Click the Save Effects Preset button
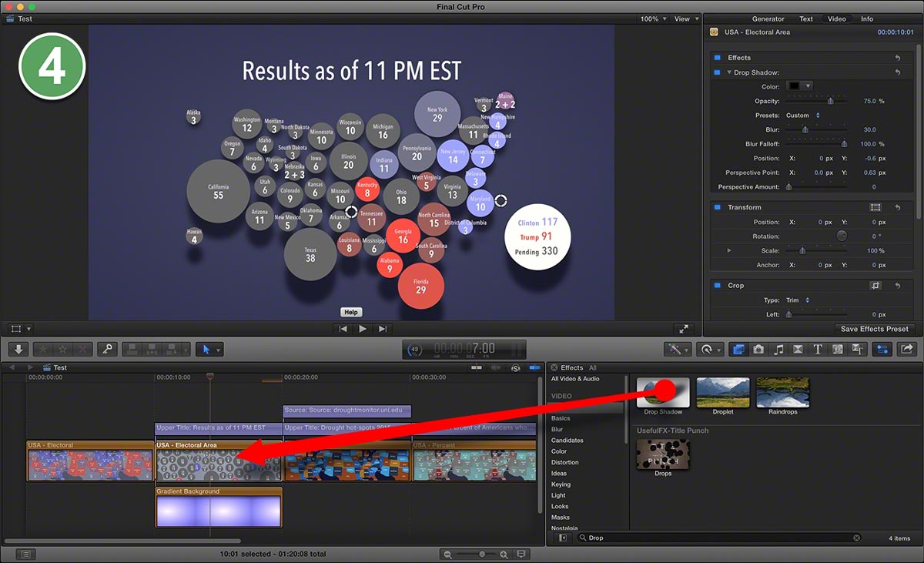 (x=874, y=329)
